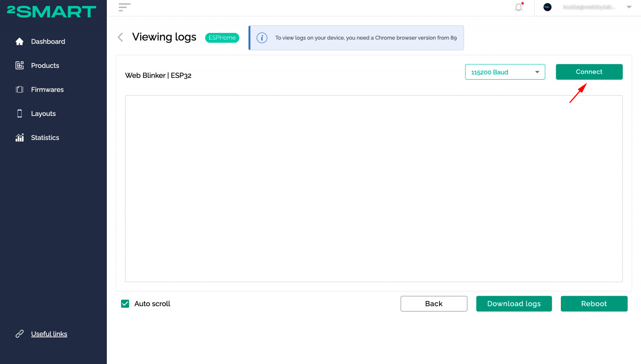This screenshot has height=364, width=641.
Task: Click the back chevron beside Viewing logs
Action: [120, 37]
